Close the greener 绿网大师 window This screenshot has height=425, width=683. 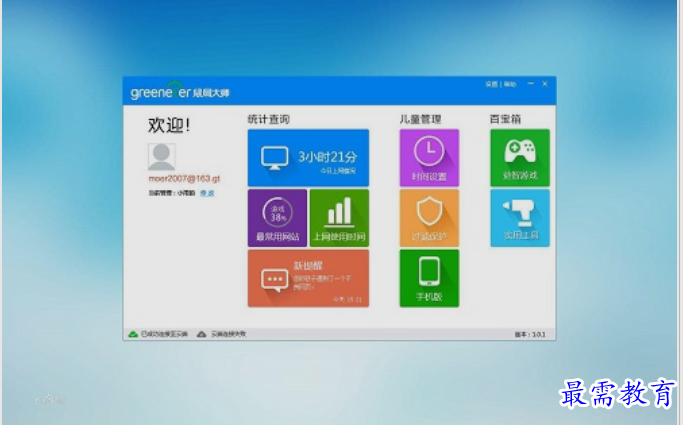(x=544, y=84)
